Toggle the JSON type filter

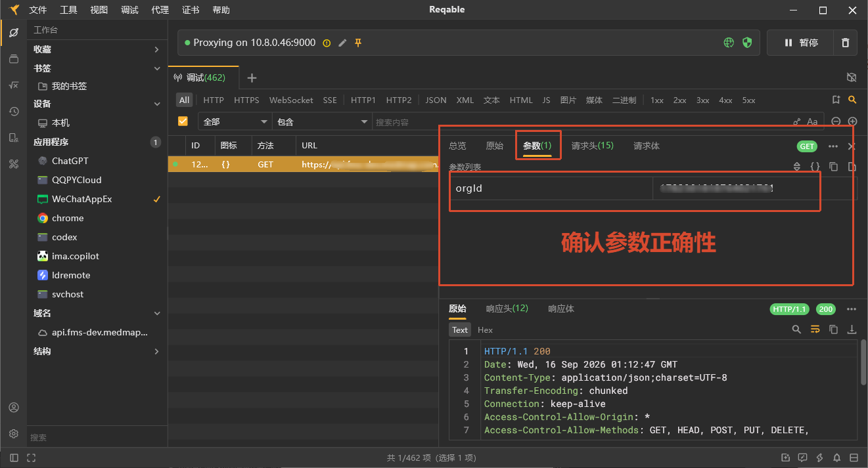436,100
